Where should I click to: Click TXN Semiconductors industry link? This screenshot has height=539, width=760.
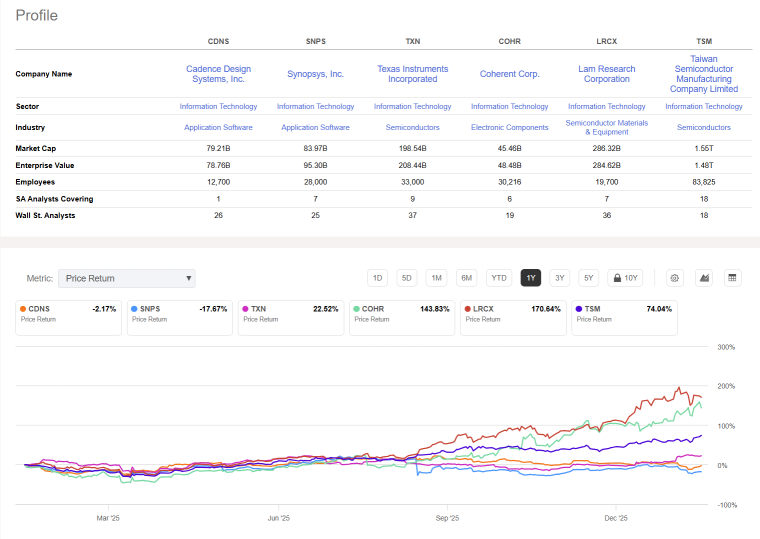click(412, 127)
